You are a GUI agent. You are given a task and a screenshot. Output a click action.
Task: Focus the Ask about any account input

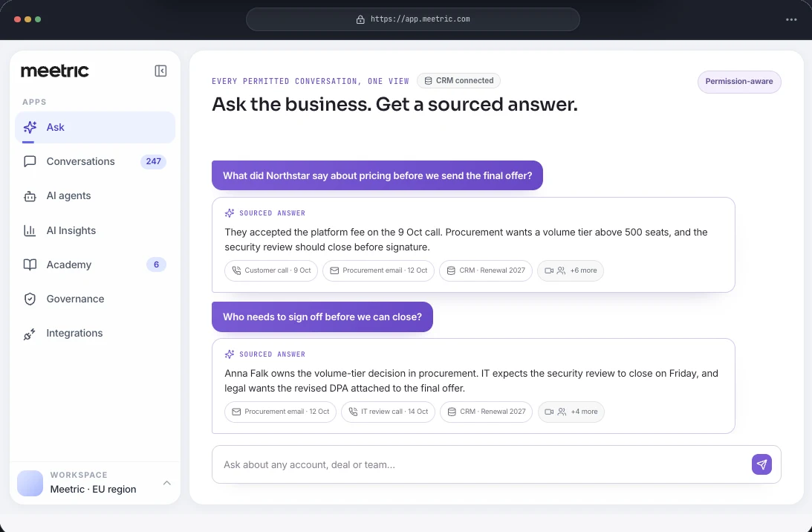(496, 464)
